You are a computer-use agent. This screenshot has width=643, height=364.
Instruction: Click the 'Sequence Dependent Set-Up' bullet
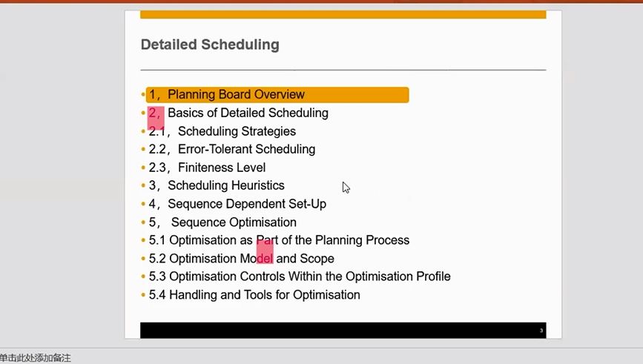tap(247, 204)
